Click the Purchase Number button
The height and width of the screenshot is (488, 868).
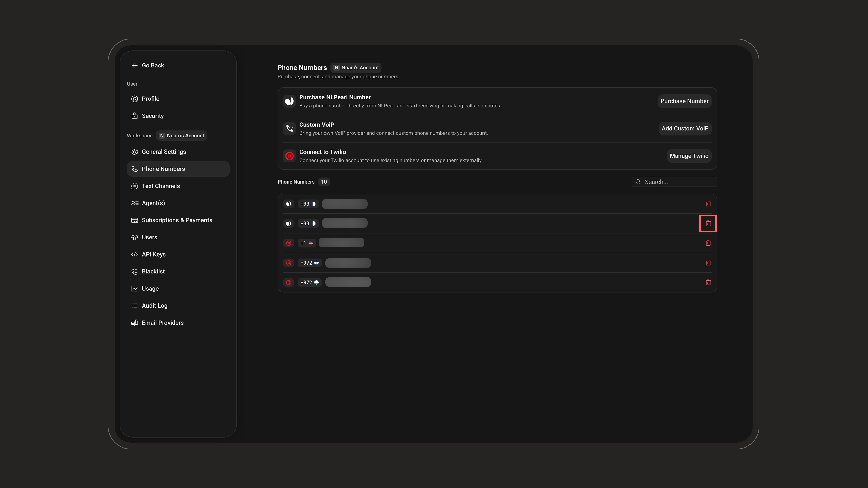pyautogui.click(x=684, y=101)
